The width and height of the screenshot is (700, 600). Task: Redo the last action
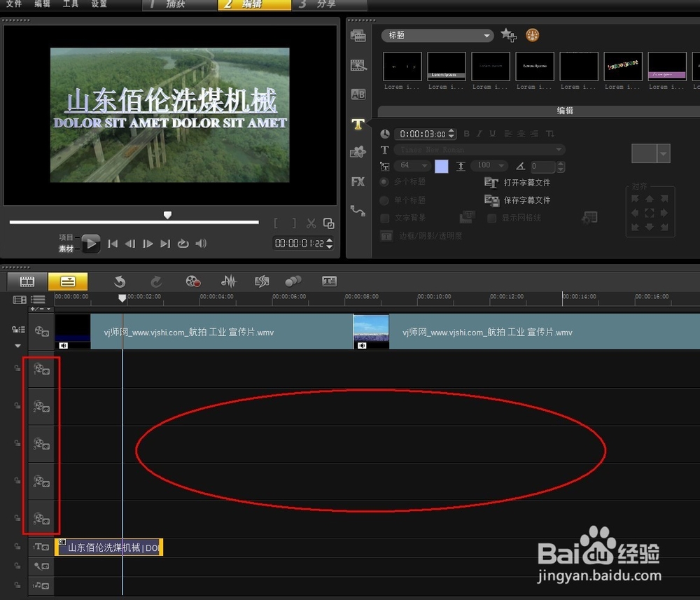[x=156, y=281]
